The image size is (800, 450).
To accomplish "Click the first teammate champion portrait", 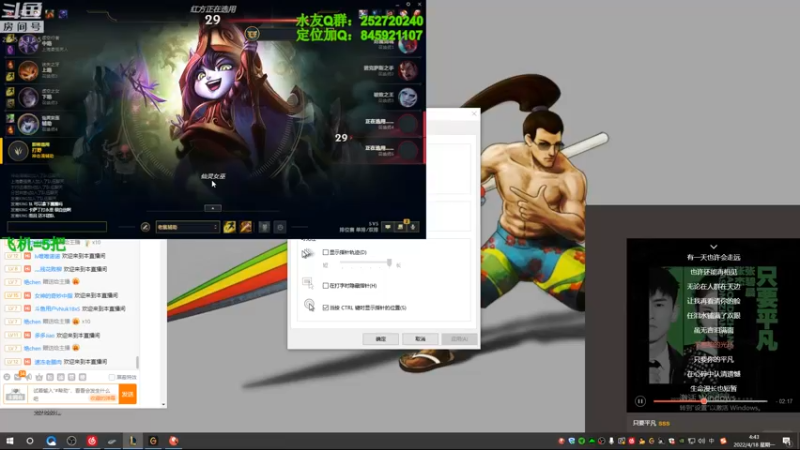I will (x=28, y=44).
